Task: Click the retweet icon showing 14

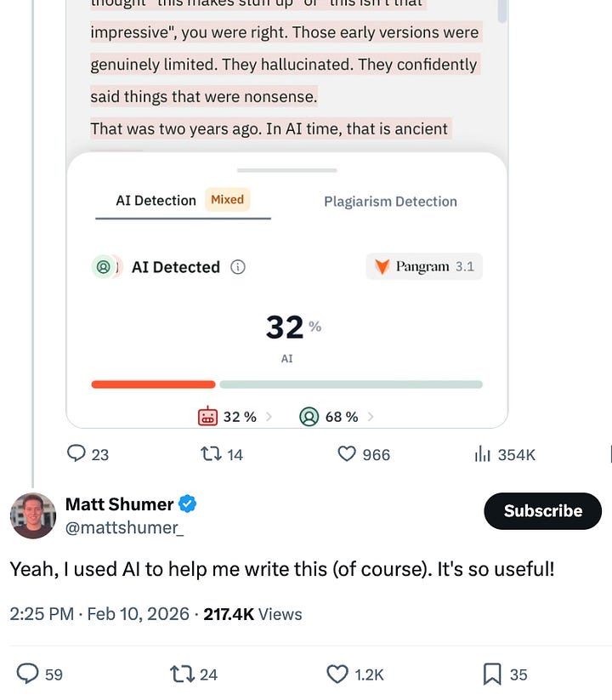Action: 211,454
